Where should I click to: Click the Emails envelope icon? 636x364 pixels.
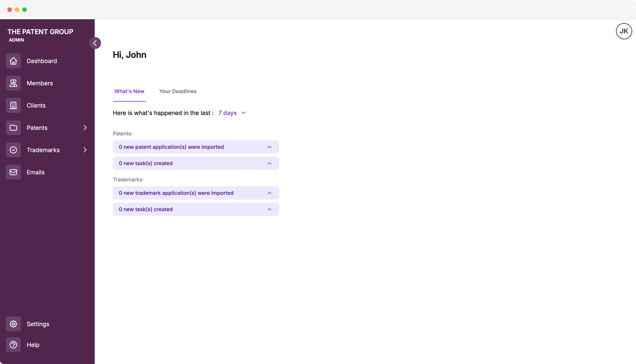13,172
